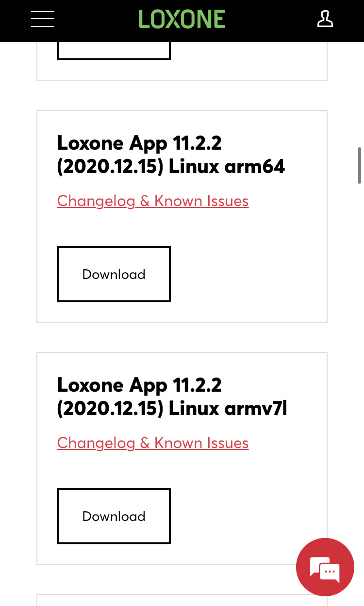Open the red live chat bubble
The image size is (364, 606).
[325, 567]
